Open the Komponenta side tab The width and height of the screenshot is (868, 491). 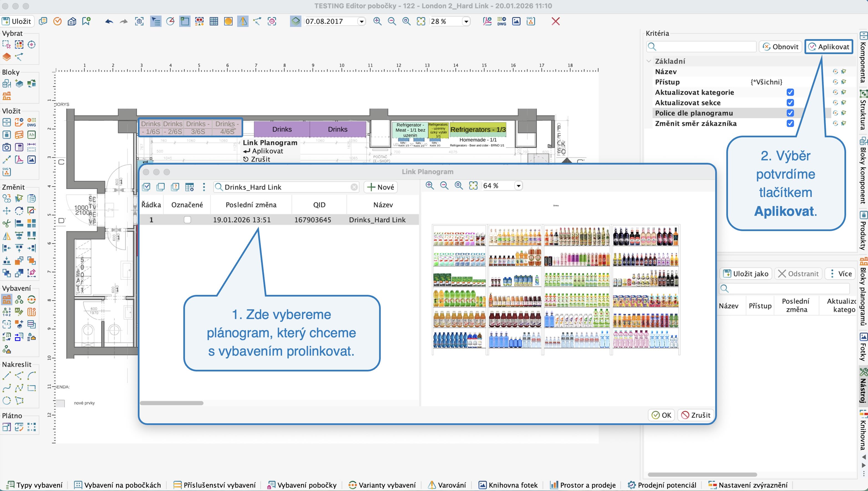tap(863, 57)
